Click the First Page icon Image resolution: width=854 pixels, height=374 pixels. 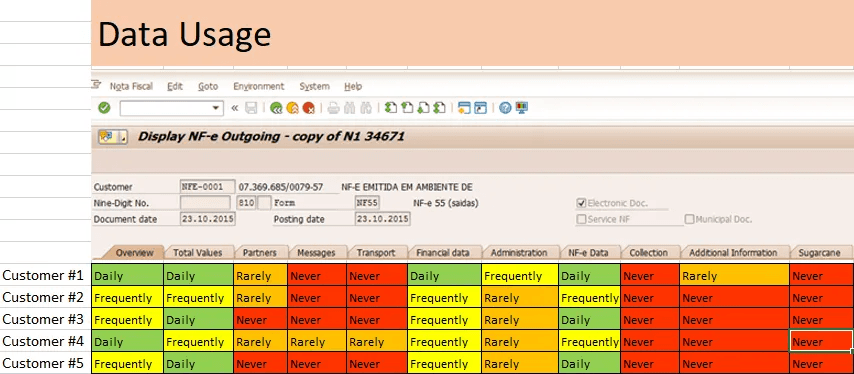tap(391, 108)
